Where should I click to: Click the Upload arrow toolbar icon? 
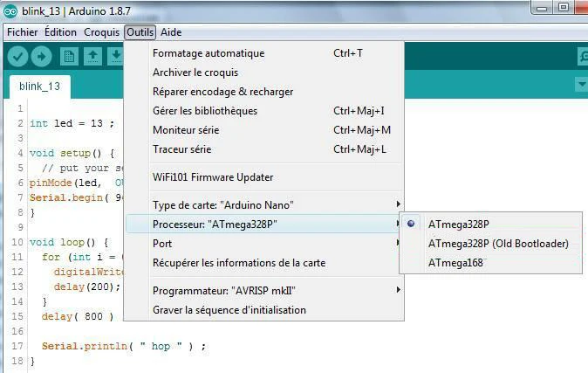[x=41, y=57]
